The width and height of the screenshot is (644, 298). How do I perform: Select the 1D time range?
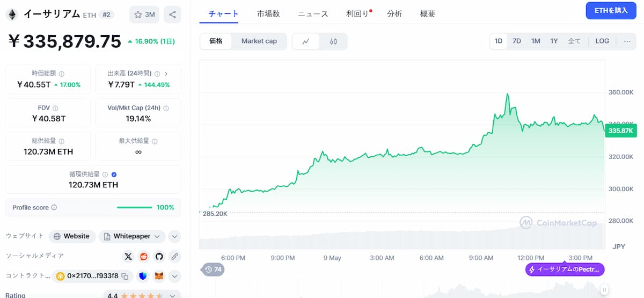click(499, 41)
